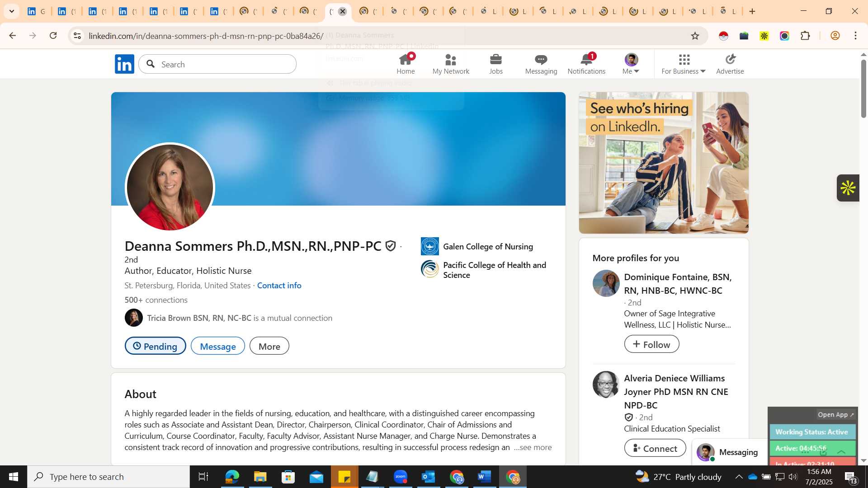The width and height of the screenshot is (868, 488).
Task: Open Dominique Fontaine's profile name link
Action: (678, 284)
